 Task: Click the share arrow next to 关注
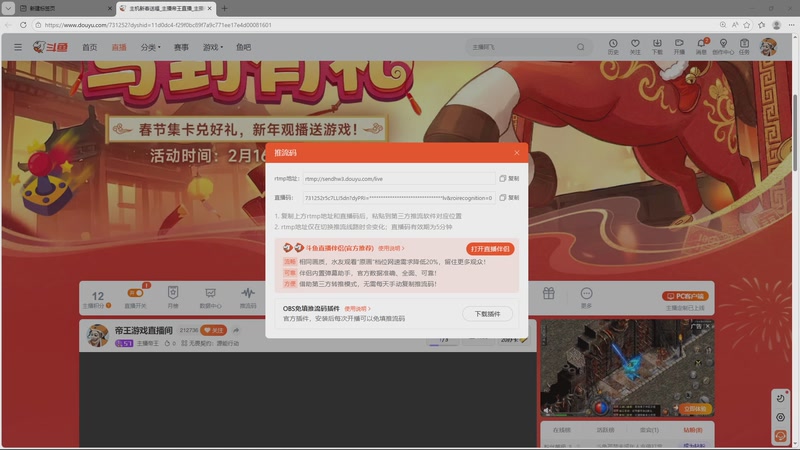236,330
